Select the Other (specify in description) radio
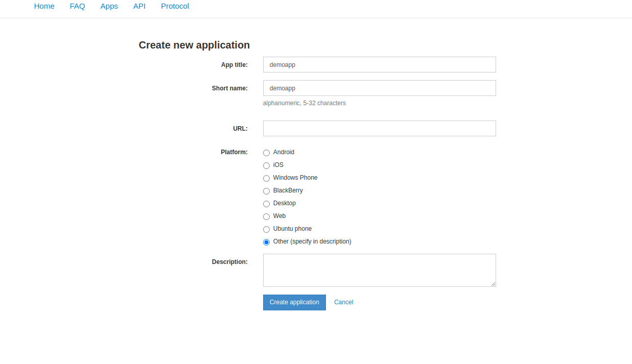Image resolution: width=632 pixels, height=364 pixels. pyautogui.click(x=266, y=242)
